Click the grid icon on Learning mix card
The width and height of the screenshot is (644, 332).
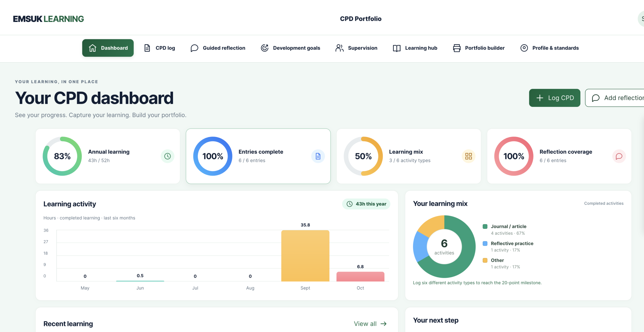coord(468,156)
